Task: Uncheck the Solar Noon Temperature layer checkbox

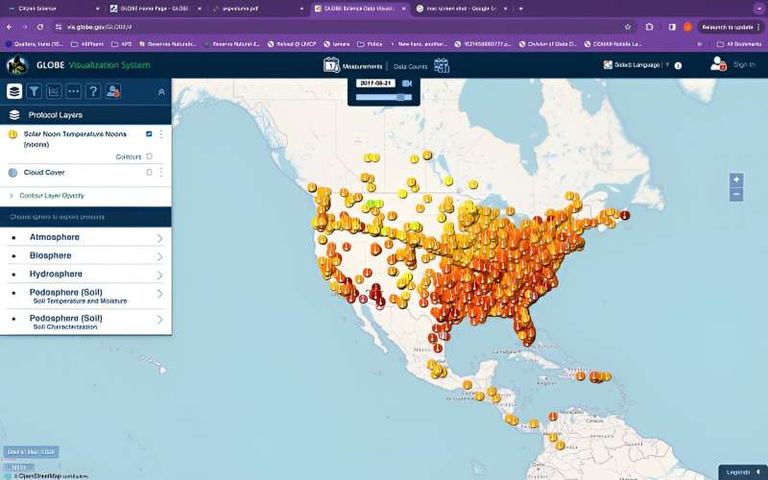Action: (149, 134)
